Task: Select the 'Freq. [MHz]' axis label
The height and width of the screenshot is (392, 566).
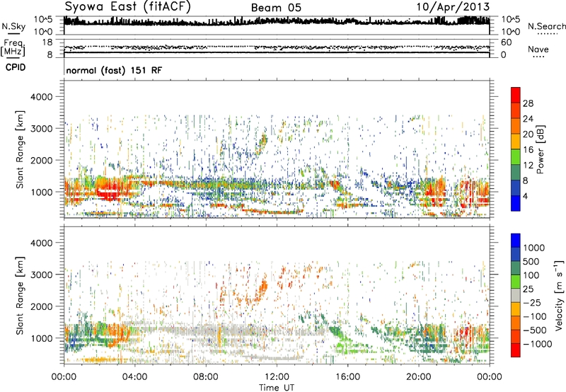Action: [13, 48]
